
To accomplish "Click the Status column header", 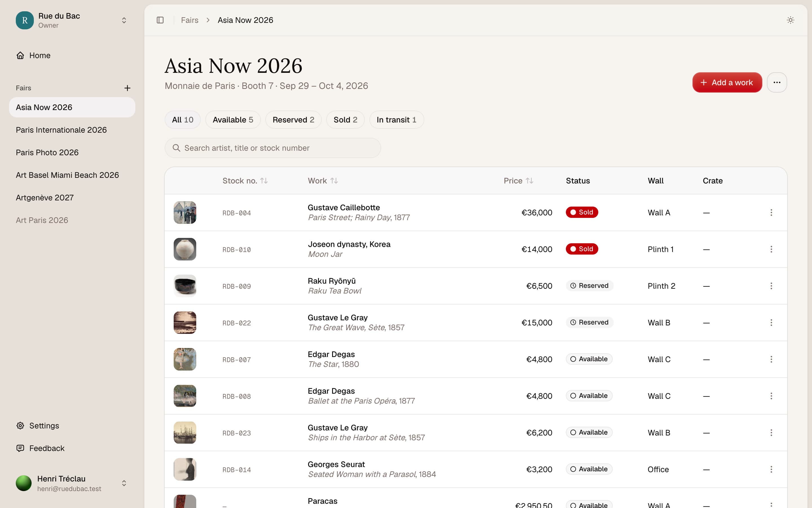I will tap(578, 181).
